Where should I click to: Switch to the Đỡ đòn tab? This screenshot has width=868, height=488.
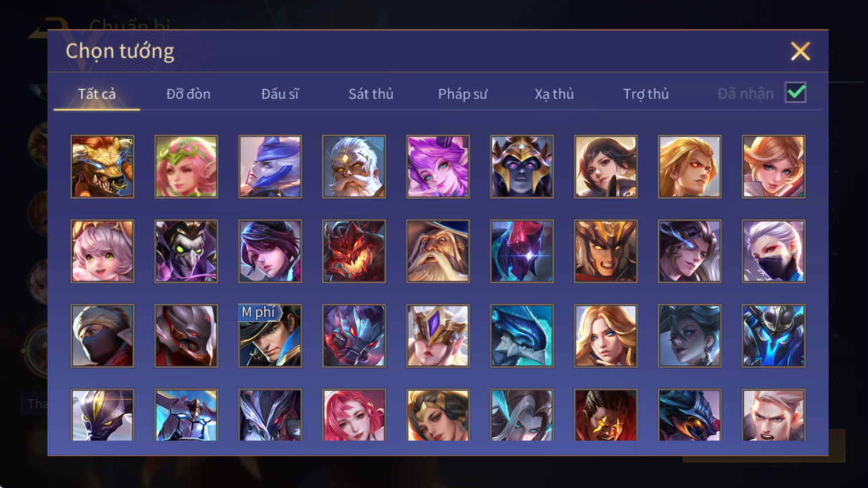(188, 94)
